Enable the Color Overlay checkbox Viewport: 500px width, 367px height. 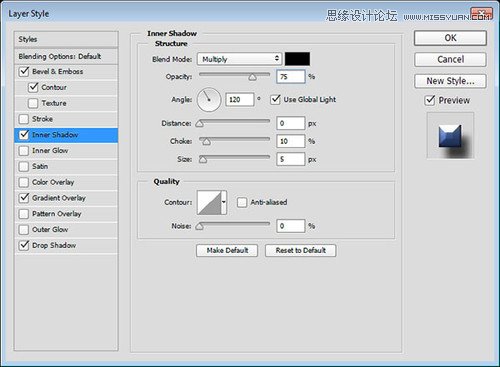coord(24,182)
